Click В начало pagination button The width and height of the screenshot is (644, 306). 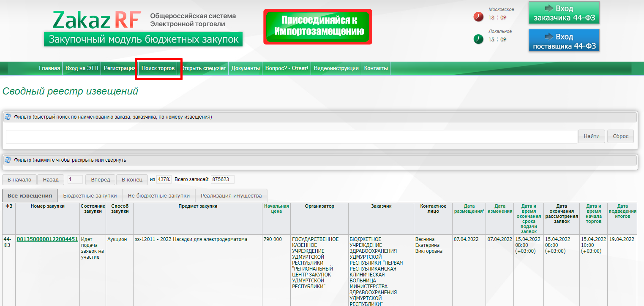[19, 180]
